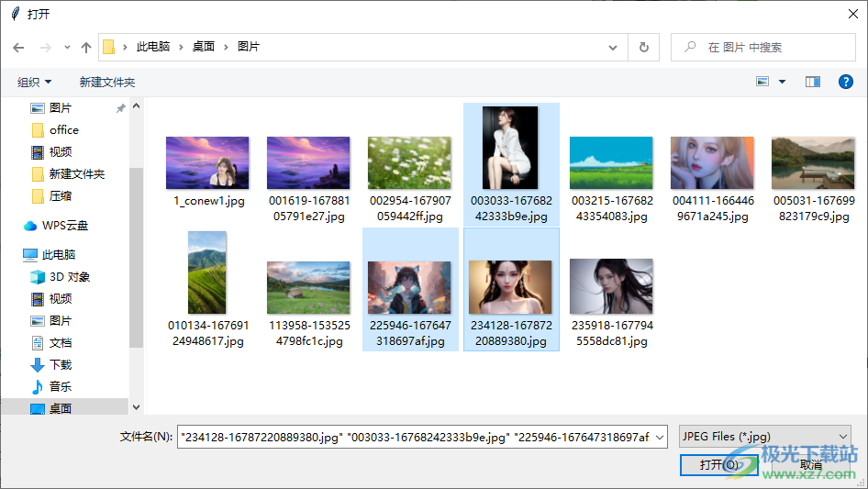Open the 组织 menu
This screenshot has height=489, width=868.
(34, 82)
